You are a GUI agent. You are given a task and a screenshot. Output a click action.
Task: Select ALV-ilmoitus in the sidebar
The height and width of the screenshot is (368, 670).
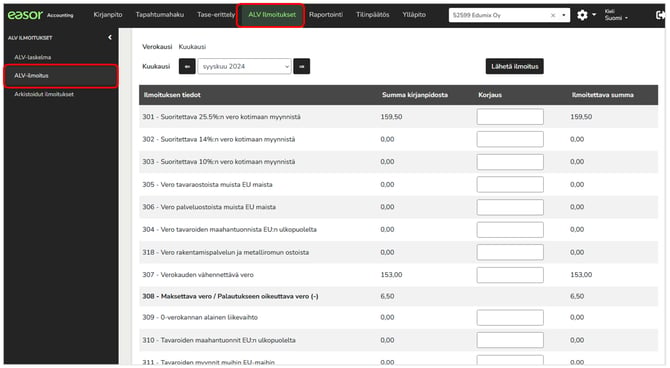pos(61,76)
